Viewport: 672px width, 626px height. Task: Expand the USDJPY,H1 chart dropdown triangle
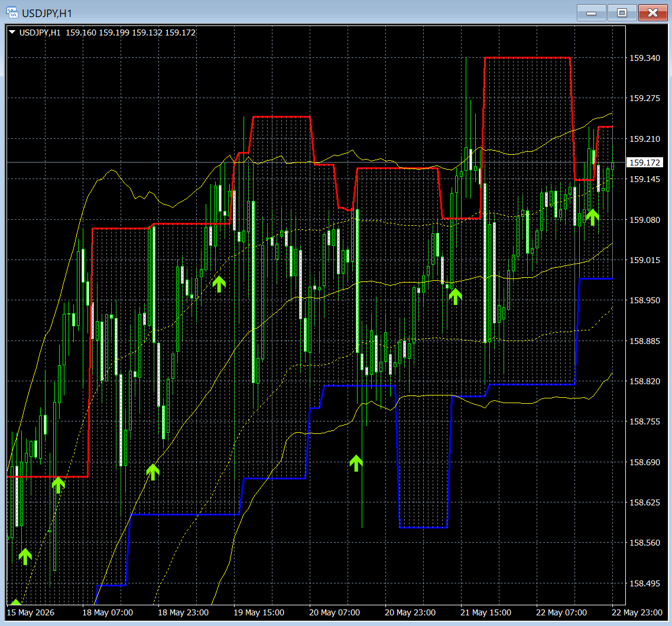click(x=12, y=32)
